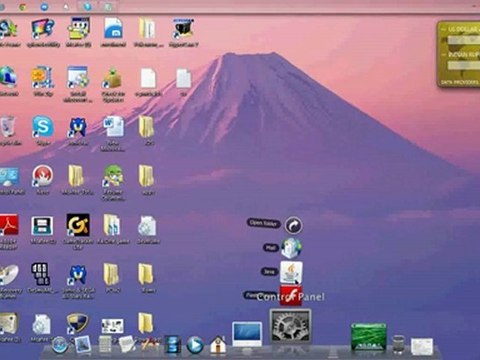The height and width of the screenshot is (360, 480).
Task: Select the Java item in the stack
Action: click(x=291, y=272)
